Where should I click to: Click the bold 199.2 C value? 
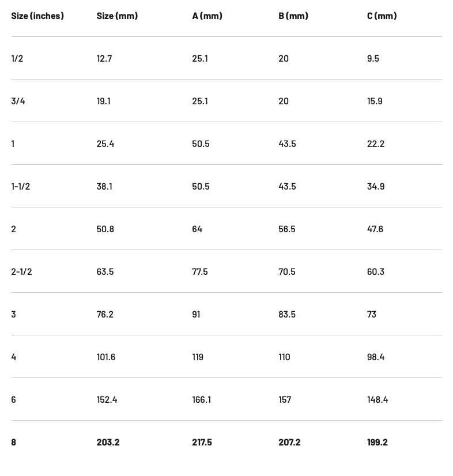point(377,443)
